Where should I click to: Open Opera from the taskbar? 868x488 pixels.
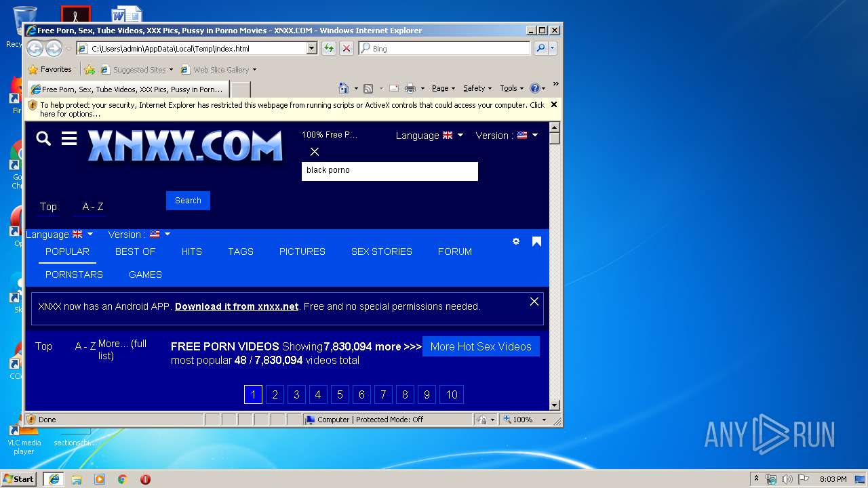145,479
